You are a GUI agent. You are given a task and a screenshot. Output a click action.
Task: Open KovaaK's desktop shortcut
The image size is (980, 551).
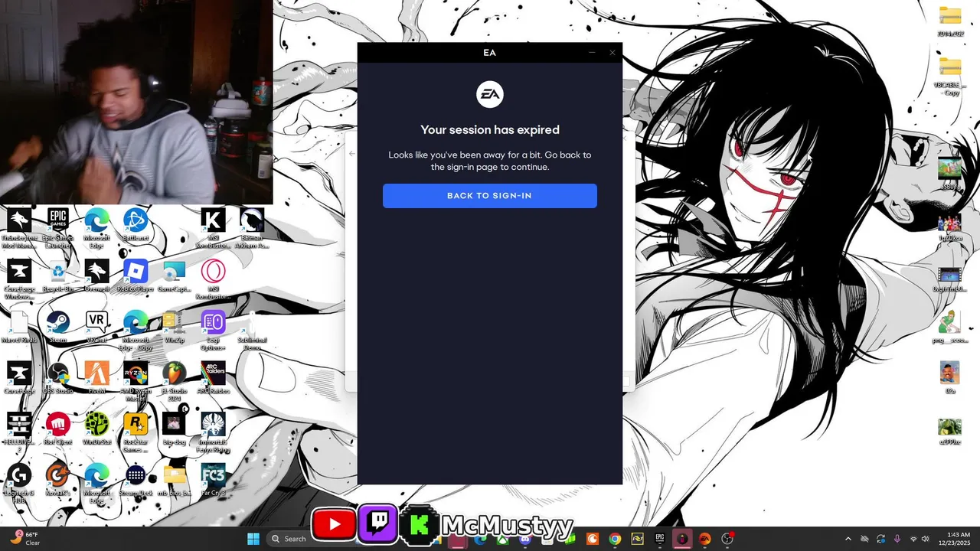(x=58, y=481)
